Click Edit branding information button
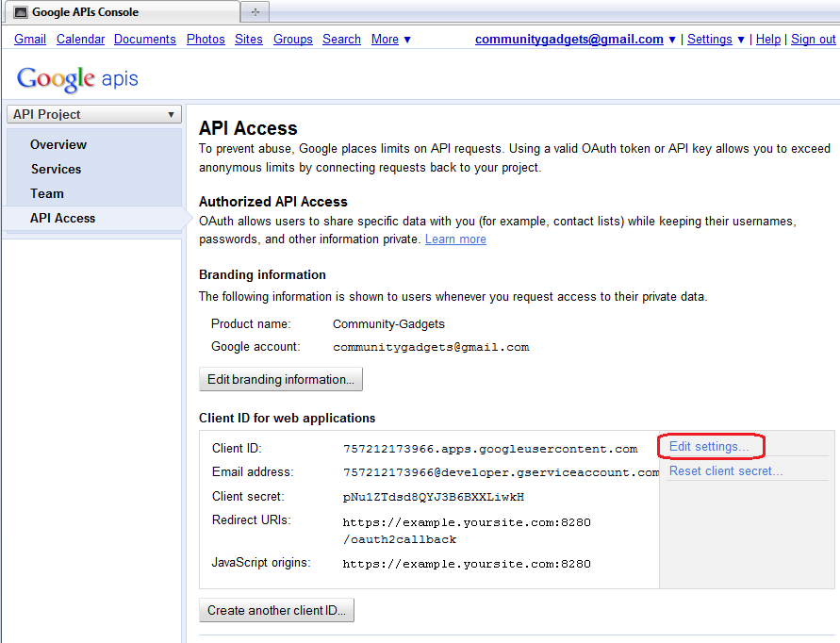Image resolution: width=840 pixels, height=643 pixels. tap(281, 379)
